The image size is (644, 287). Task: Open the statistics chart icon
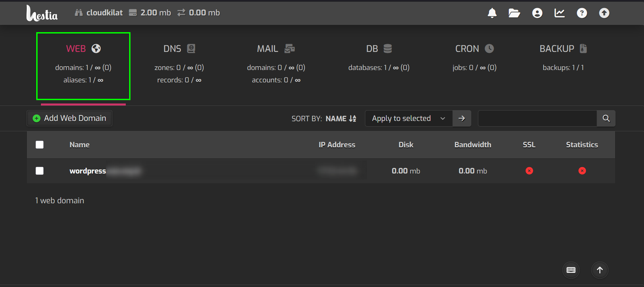(x=559, y=13)
